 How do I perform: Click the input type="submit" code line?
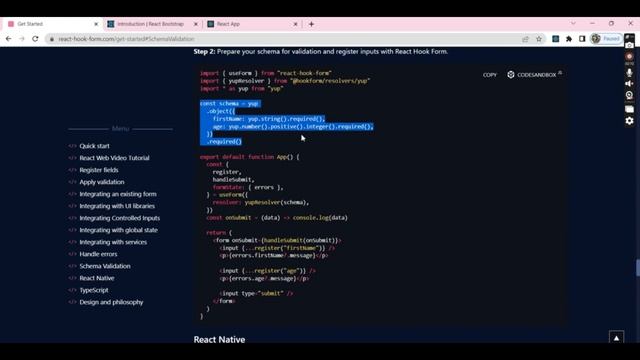click(256, 293)
